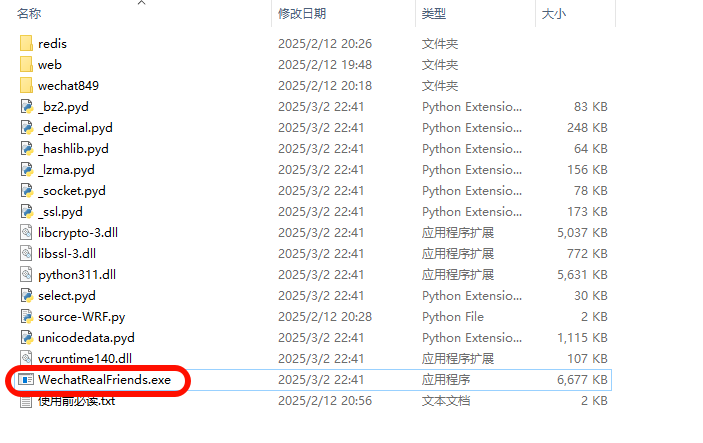Image resolution: width=703 pixels, height=443 pixels.
Task: Select the python311.dll file name
Action: (77, 275)
